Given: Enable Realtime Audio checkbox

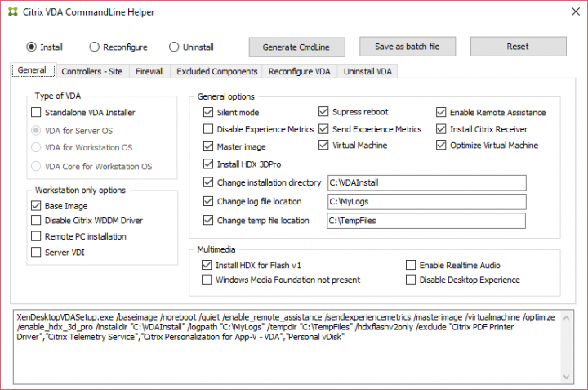Looking at the screenshot, I should (x=411, y=266).
